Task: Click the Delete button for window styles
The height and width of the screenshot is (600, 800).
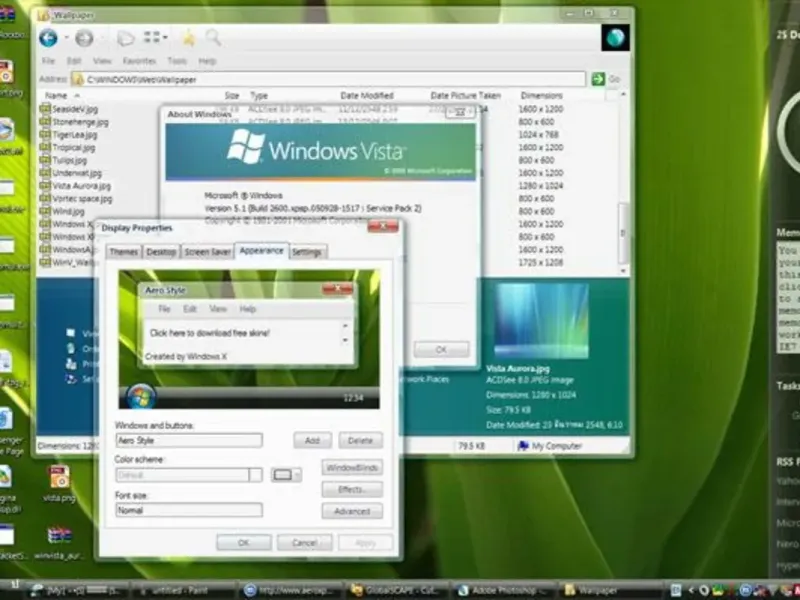Action: coord(360,440)
